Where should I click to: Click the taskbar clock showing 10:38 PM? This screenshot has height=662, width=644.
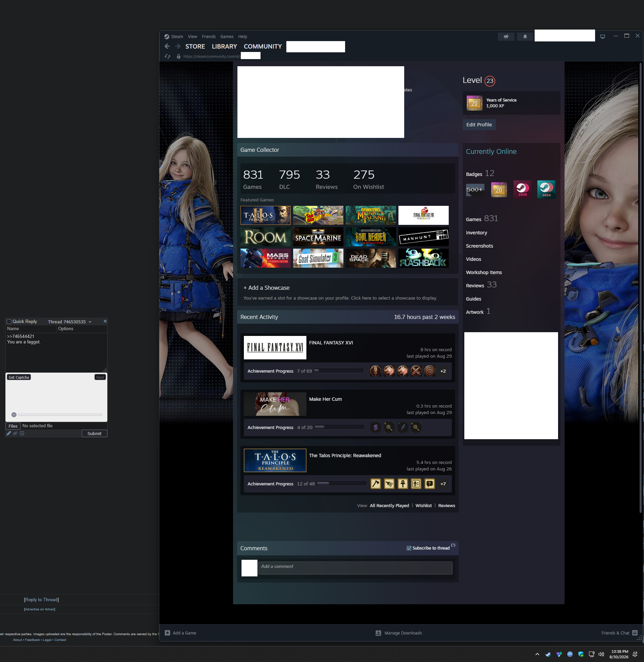(620, 654)
